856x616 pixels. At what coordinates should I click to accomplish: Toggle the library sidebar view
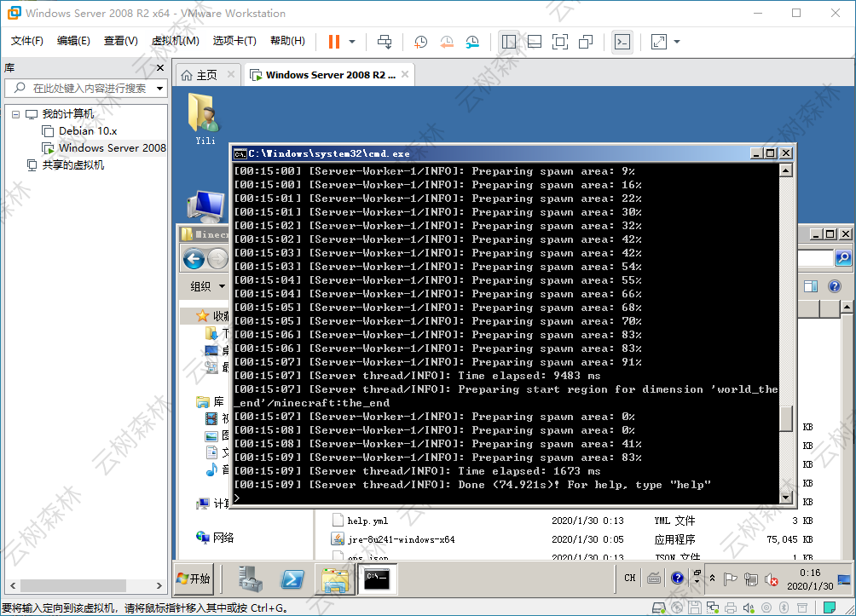point(509,42)
